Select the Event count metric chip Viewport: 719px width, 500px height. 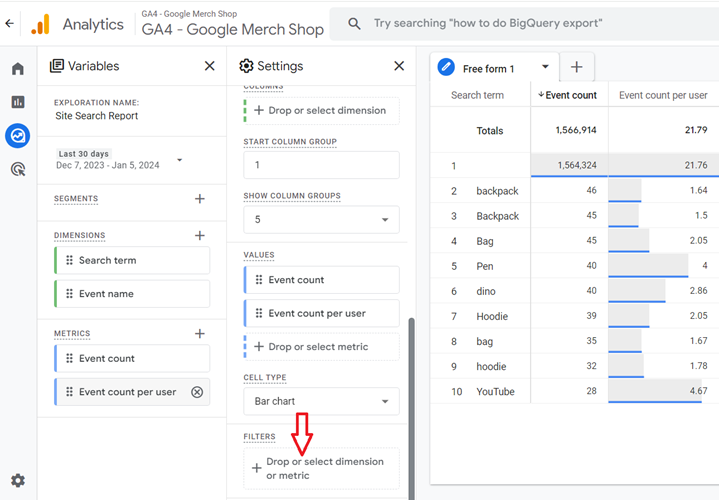pos(132,358)
